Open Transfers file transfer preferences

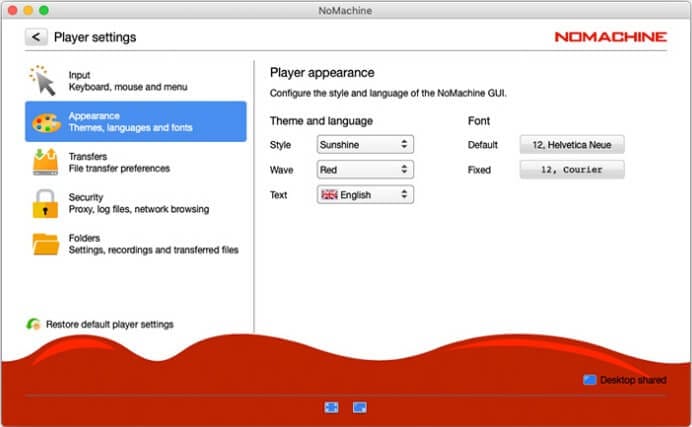pos(135,162)
